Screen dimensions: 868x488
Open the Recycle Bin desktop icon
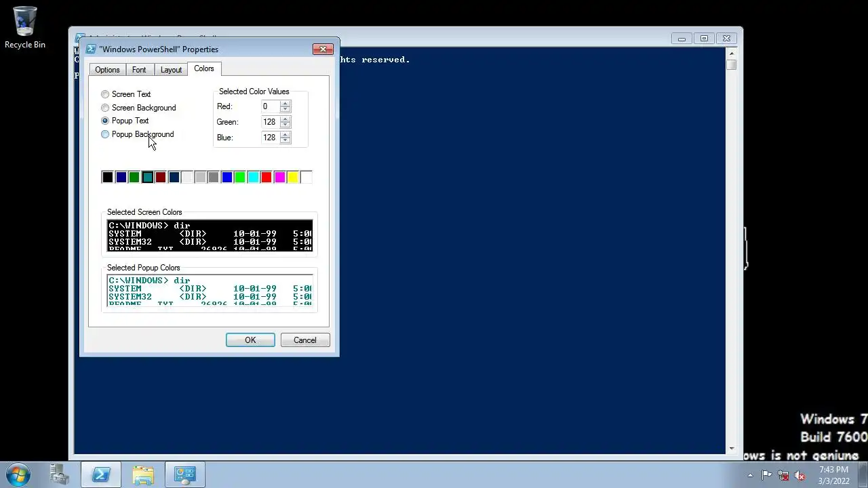tap(25, 28)
